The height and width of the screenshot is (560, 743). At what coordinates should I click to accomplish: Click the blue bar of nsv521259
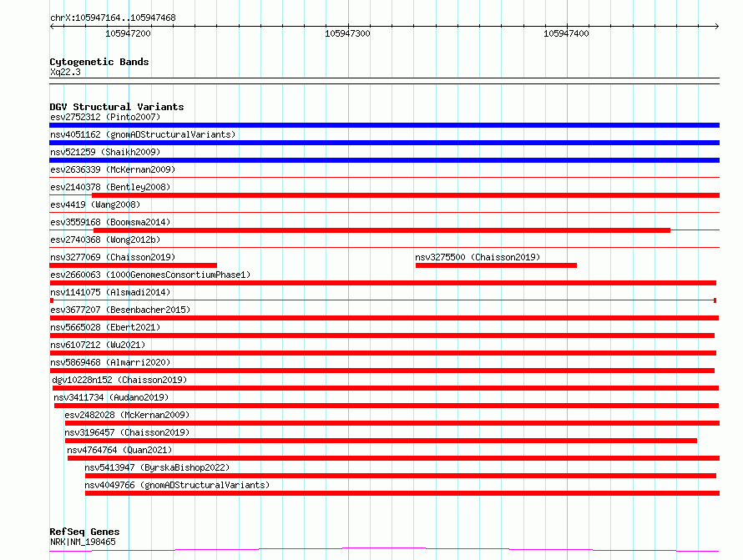click(x=384, y=160)
